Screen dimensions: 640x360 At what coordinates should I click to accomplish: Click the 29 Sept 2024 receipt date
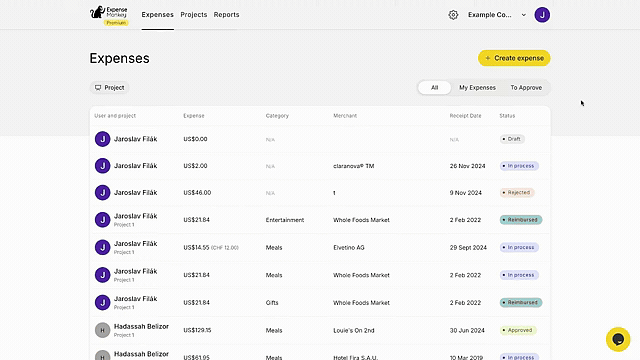[468, 247]
